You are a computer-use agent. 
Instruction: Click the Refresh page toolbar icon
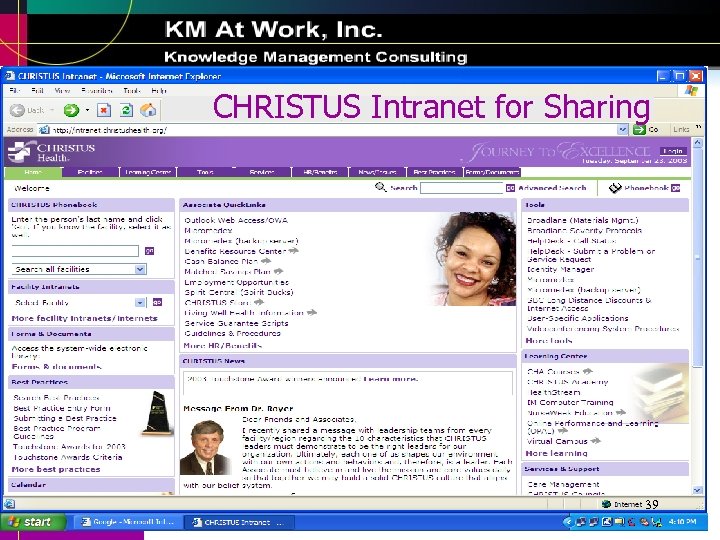(126, 110)
